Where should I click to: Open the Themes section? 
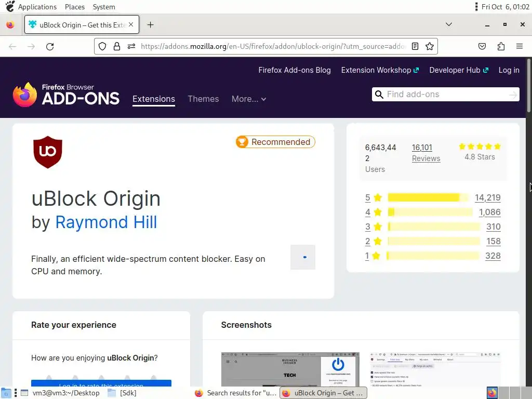pos(203,99)
